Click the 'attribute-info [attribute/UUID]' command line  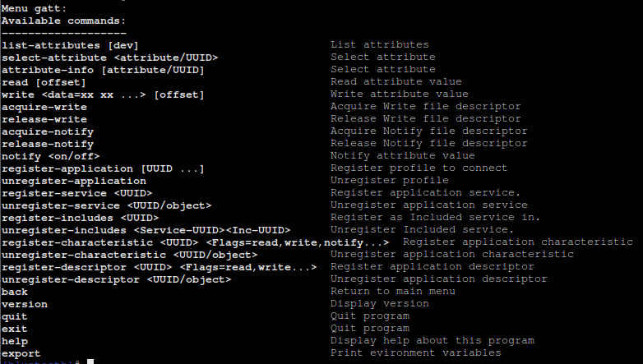point(103,69)
